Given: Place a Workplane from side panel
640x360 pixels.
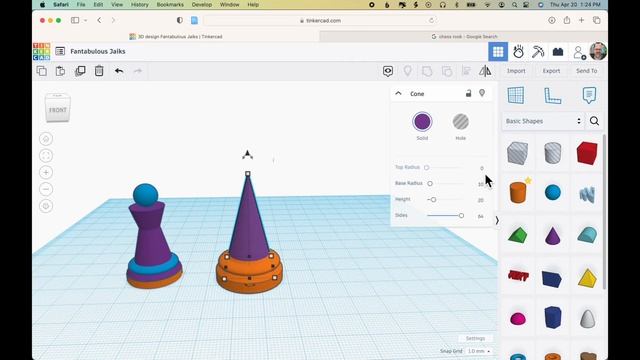Looking at the screenshot, I should click(516, 95).
